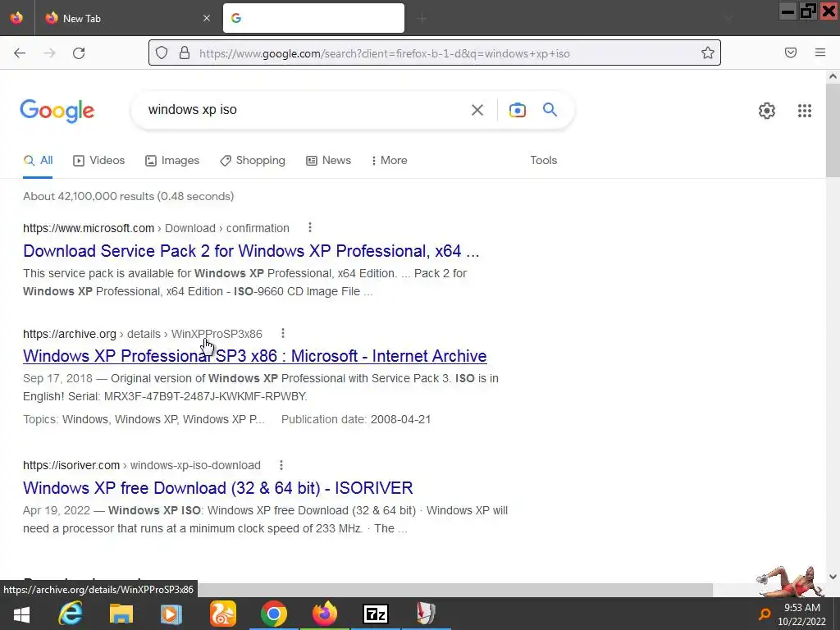Click the Publication date: 2008-04-21 text
The image size is (840, 630).
[356, 419]
